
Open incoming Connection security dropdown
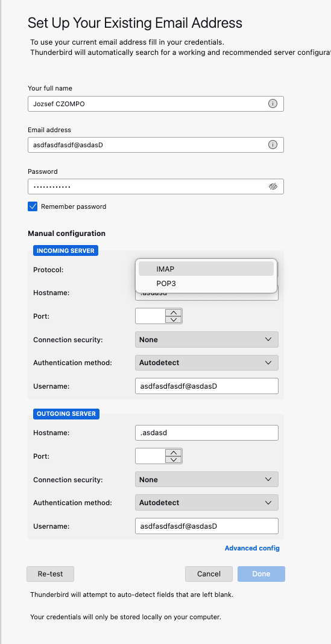pyautogui.click(x=207, y=340)
